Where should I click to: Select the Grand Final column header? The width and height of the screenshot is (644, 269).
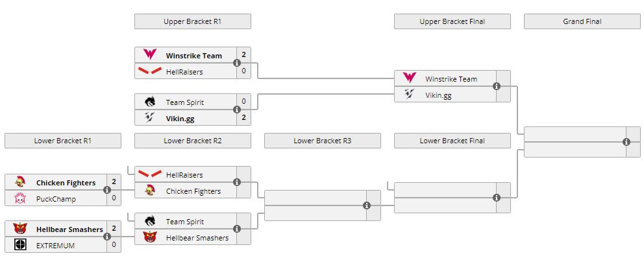[582, 21]
